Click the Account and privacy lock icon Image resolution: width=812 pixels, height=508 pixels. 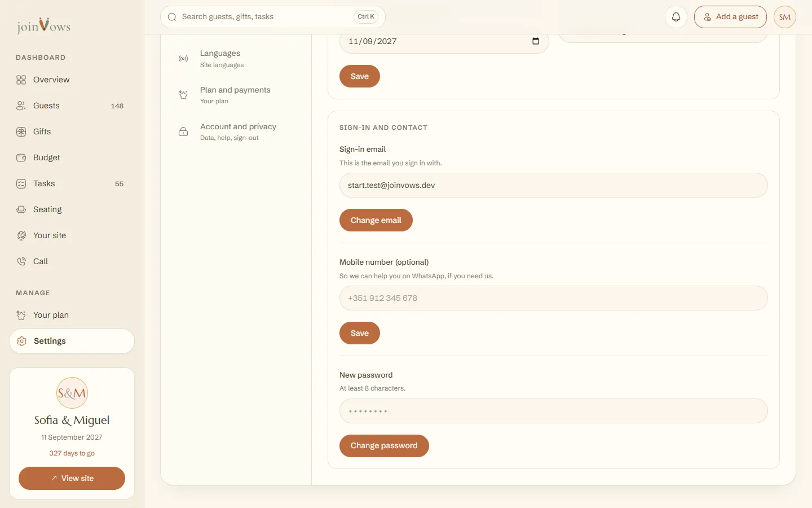click(183, 132)
